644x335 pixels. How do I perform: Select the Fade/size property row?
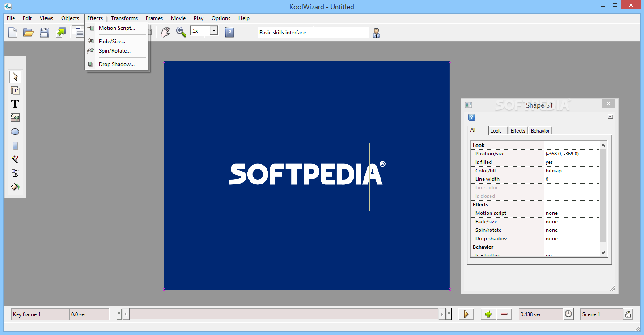(535, 222)
